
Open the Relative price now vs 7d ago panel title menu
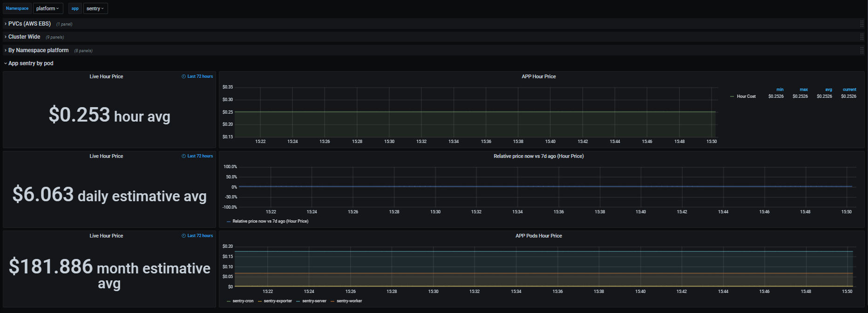click(x=538, y=156)
